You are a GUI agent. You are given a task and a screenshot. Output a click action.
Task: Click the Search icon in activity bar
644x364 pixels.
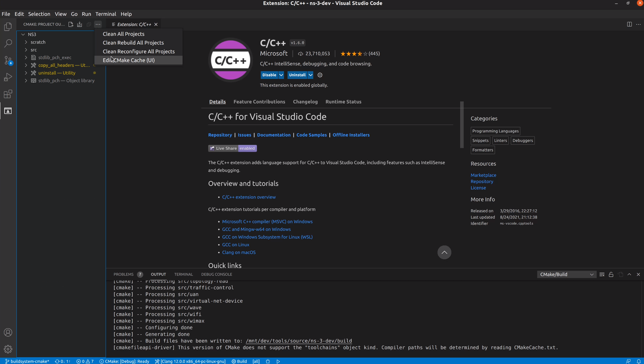coord(8,43)
